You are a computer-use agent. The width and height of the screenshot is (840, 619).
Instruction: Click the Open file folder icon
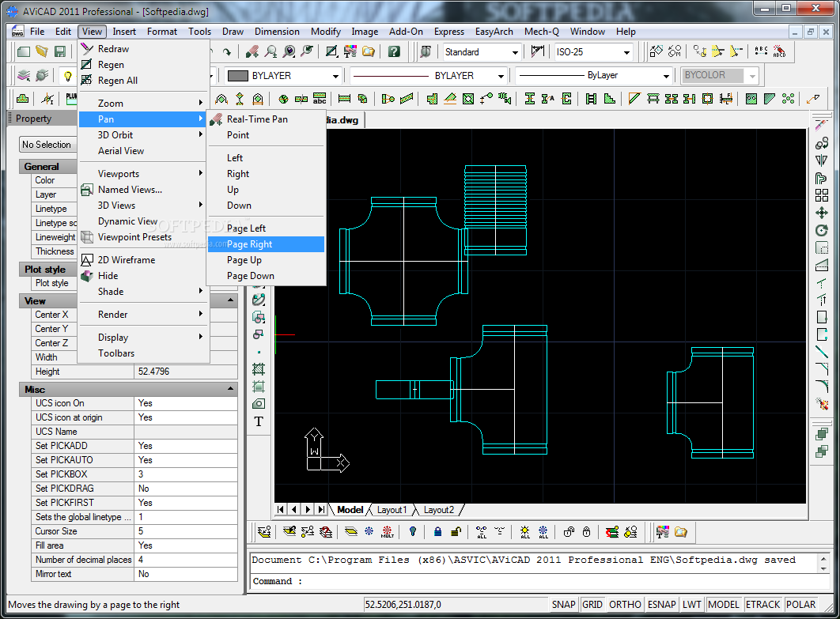click(41, 51)
